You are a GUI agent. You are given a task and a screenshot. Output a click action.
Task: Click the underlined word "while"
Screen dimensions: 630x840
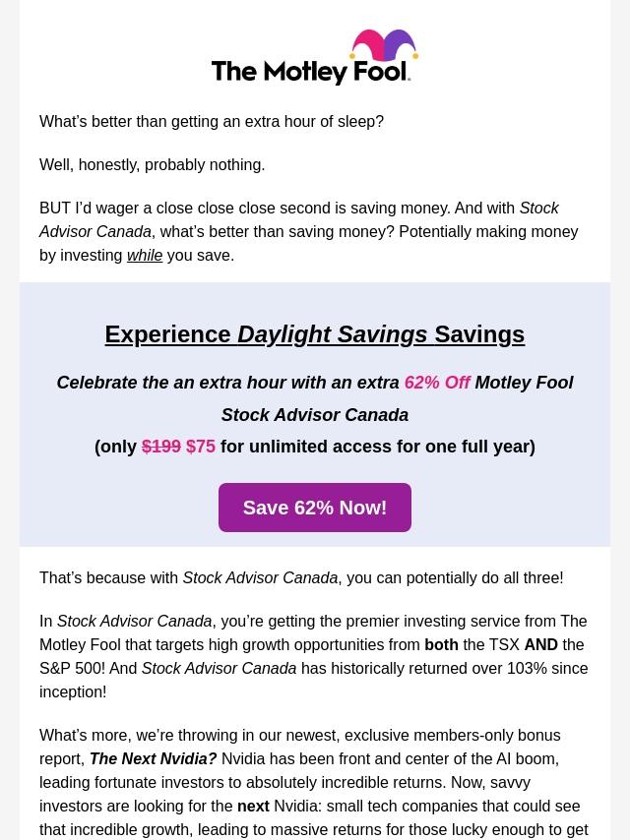pyautogui.click(x=145, y=256)
